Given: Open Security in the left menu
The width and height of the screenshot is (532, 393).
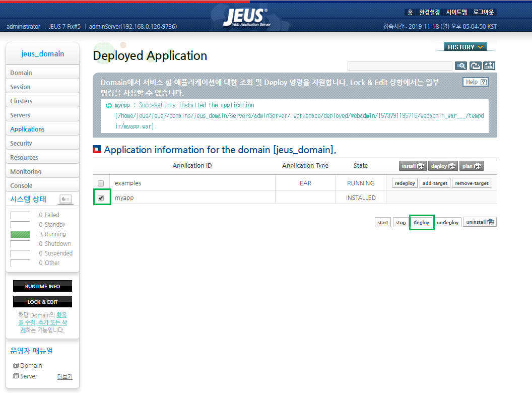Looking at the screenshot, I should point(42,143).
